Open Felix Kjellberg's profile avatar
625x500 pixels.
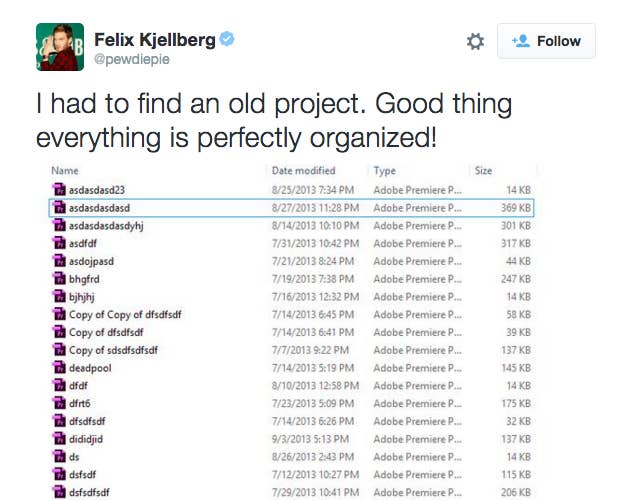[59, 47]
